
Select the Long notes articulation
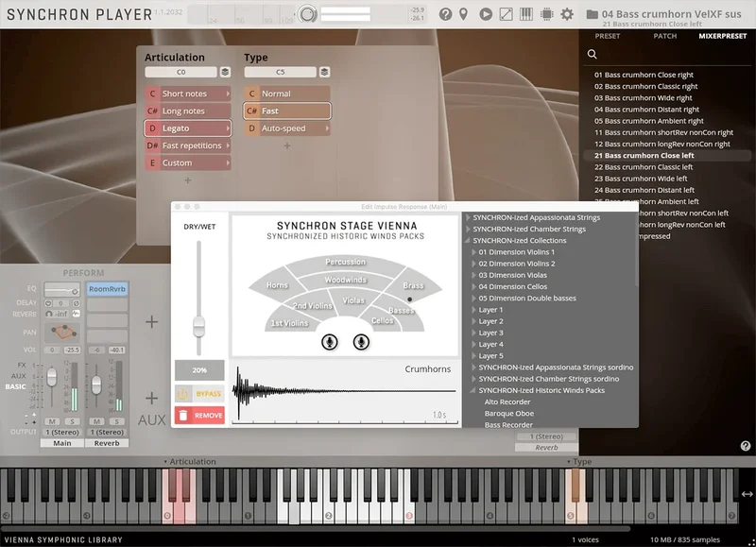(187, 111)
